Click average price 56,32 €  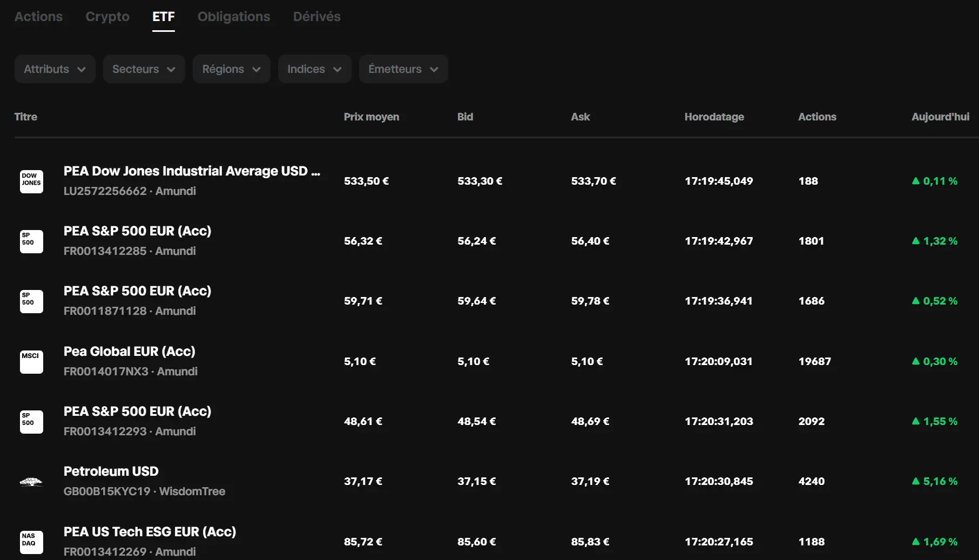point(363,241)
